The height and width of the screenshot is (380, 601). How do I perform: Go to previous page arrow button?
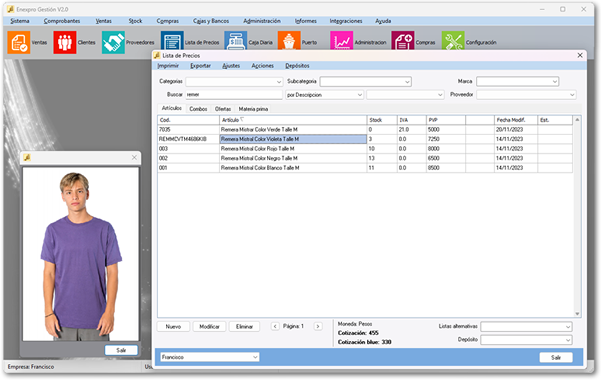pos(275,326)
